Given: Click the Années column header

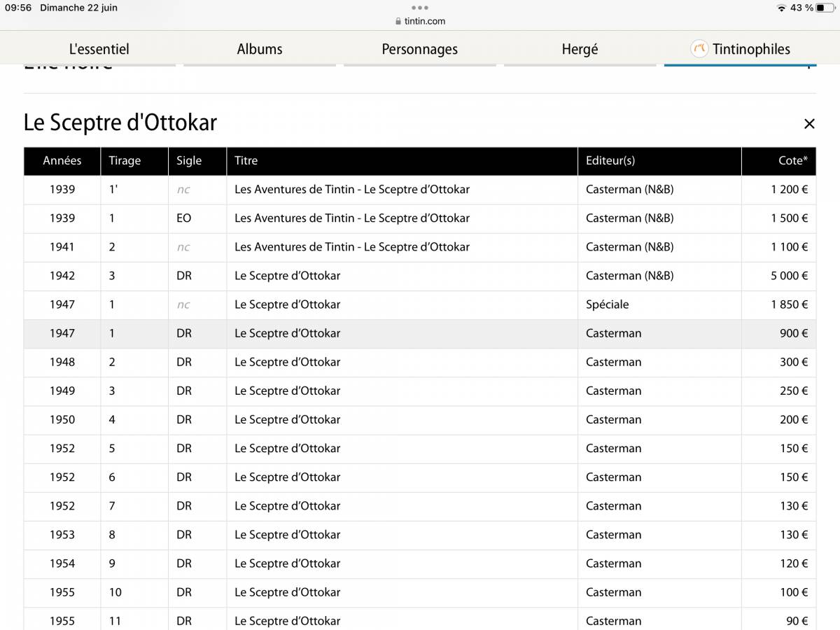Looking at the screenshot, I should (x=62, y=160).
